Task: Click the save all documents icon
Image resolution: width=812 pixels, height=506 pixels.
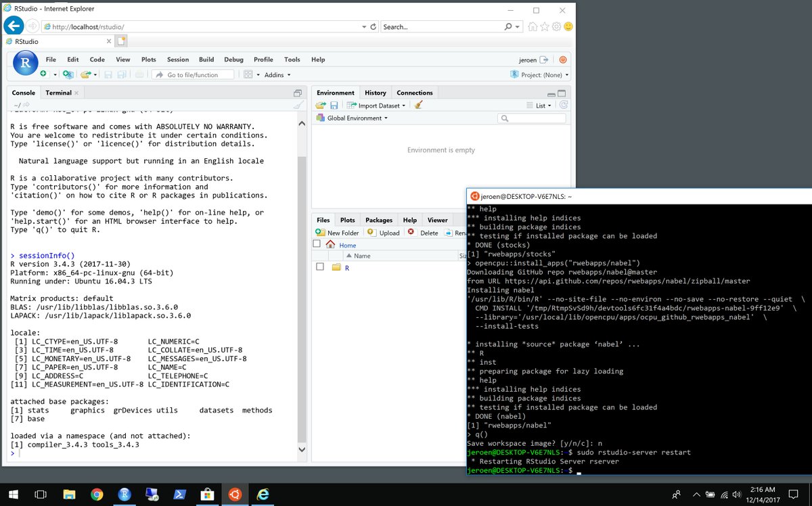Action: 122,74
